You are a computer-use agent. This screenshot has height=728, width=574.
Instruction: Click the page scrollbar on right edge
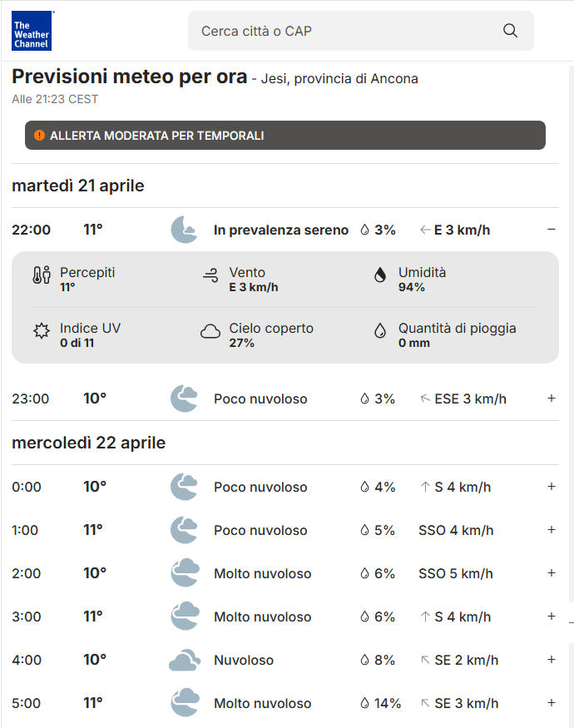tap(571, 333)
